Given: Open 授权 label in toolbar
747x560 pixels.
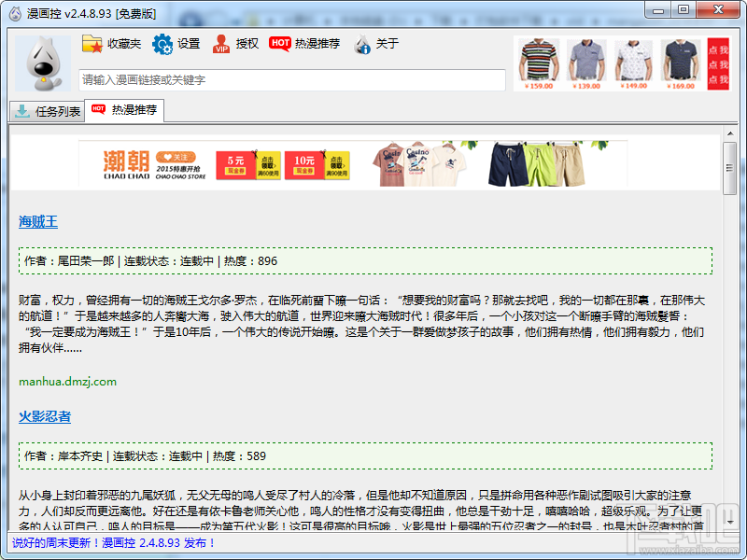Looking at the screenshot, I should [x=247, y=44].
